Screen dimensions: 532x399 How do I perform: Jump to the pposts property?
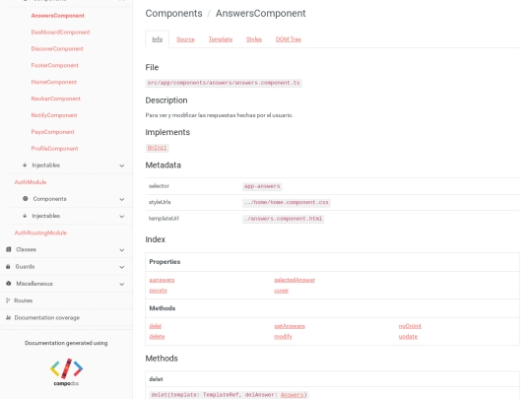click(x=158, y=291)
